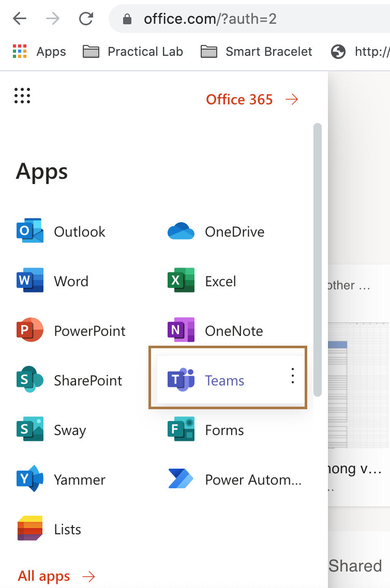Open the Sway app icon
390x588 pixels.
click(30, 430)
